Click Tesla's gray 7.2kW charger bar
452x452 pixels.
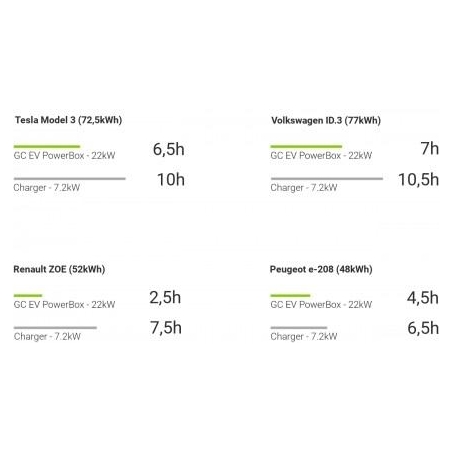(69, 179)
